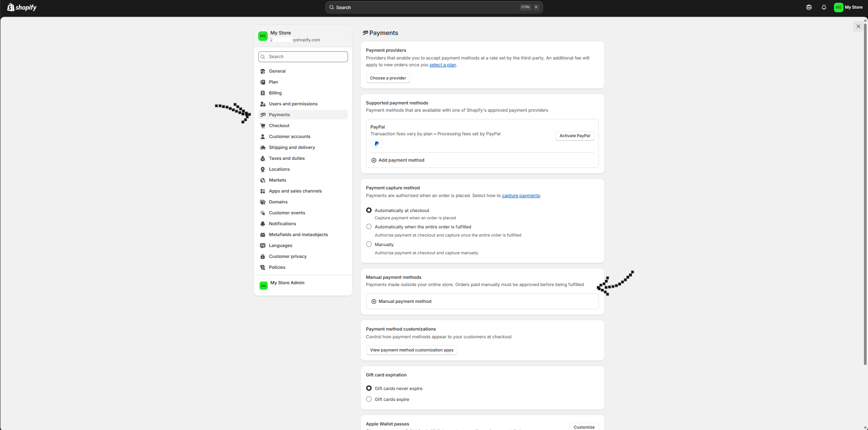Open Apps and sales channels settings
This screenshot has width=868, height=430.
(303, 191)
